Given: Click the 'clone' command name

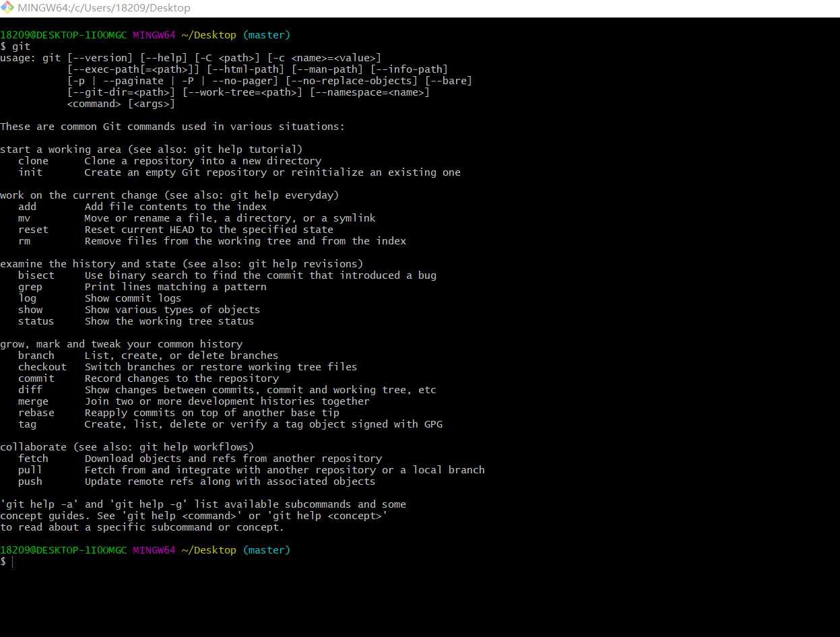Looking at the screenshot, I should 34,161.
